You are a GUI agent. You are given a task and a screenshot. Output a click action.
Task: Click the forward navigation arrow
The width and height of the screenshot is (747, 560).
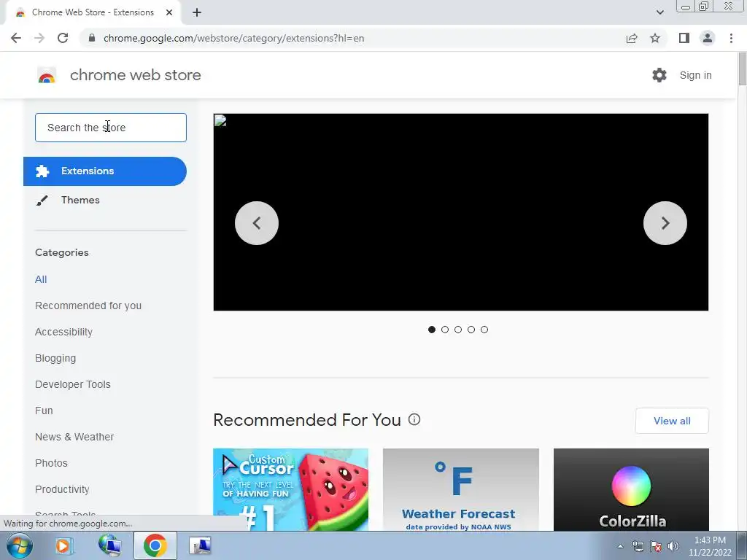(x=39, y=38)
